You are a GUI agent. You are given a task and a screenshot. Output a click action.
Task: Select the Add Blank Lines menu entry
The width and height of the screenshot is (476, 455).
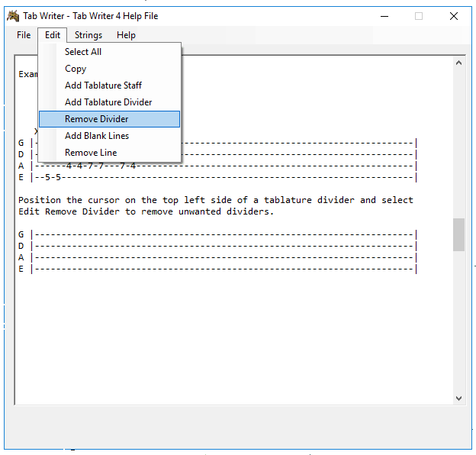(x=109, y=136)
